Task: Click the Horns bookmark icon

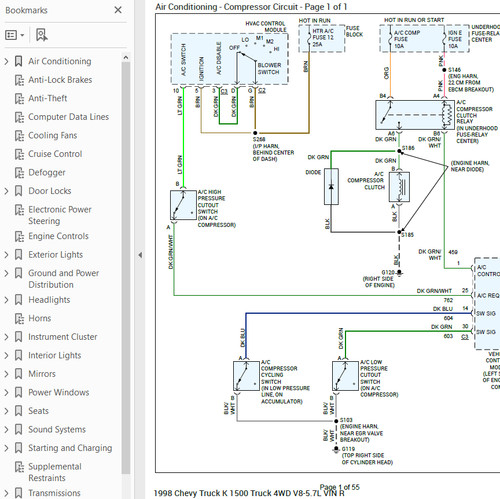Action: pyautogui.click(x=19, y=319)
